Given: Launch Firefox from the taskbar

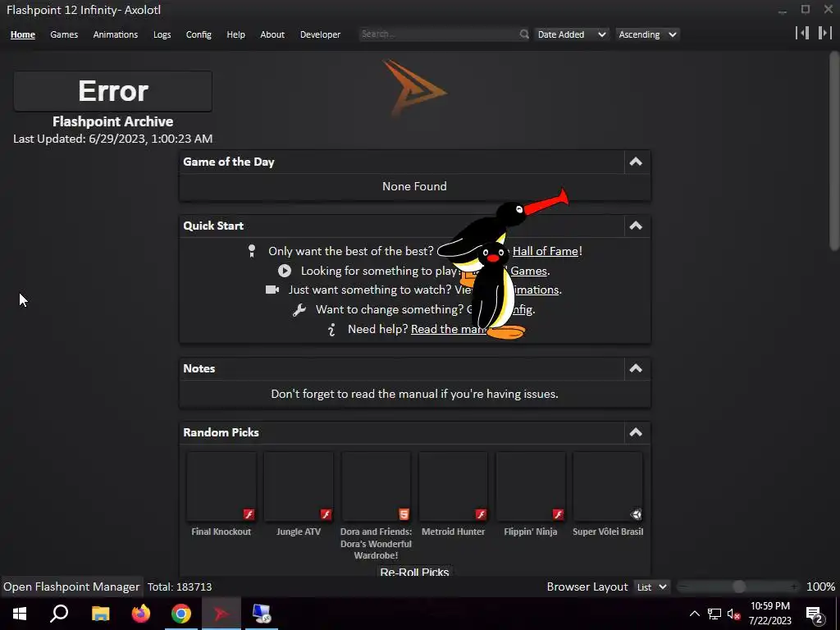Looking at the screenshot, I should click(x=141, y=614).
